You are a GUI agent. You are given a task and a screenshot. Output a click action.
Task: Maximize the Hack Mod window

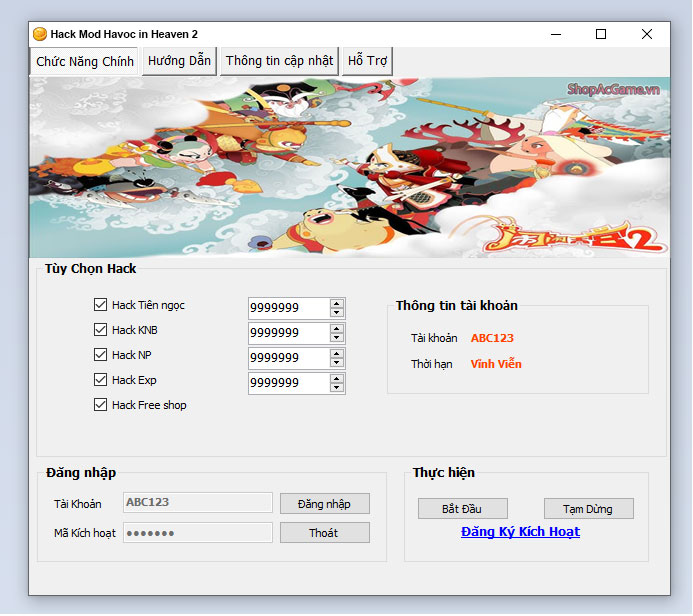(x=601, y=34)
